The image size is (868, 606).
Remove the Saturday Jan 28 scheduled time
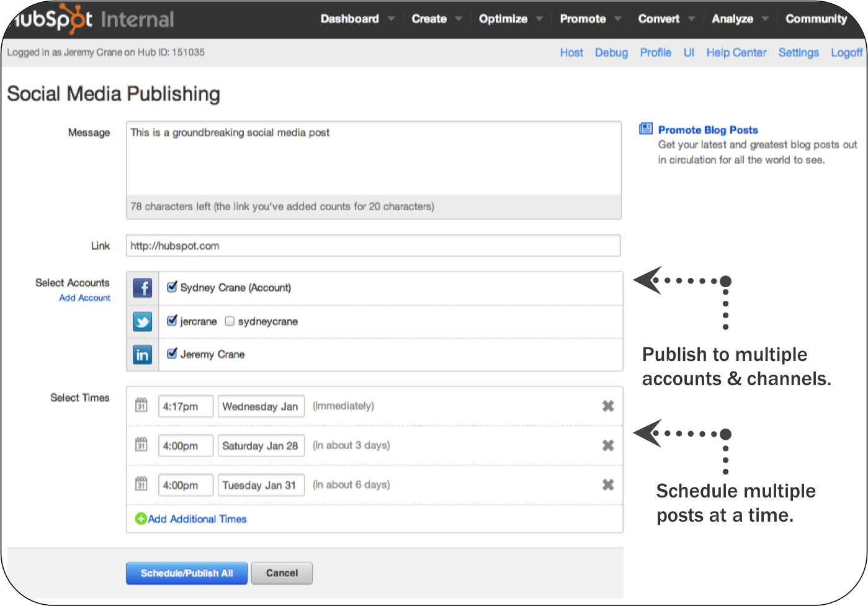pyautogui.click(x=608, y=445)
